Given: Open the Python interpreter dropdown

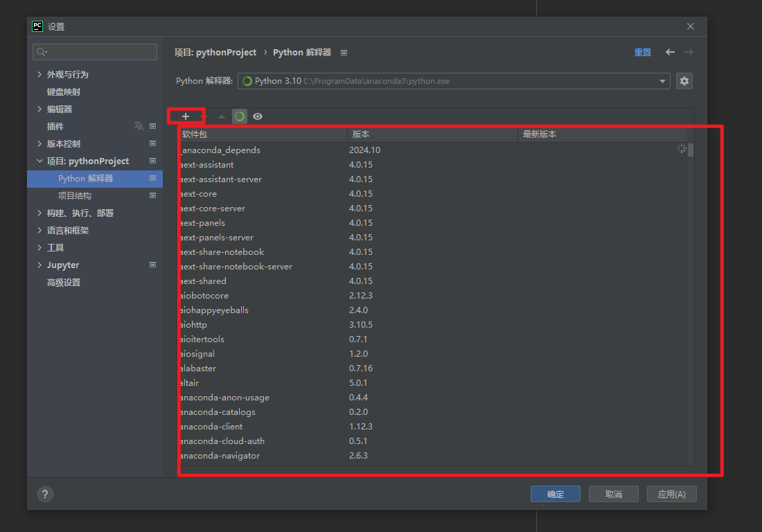Looking at the screenshot, I should pos(454,81).
